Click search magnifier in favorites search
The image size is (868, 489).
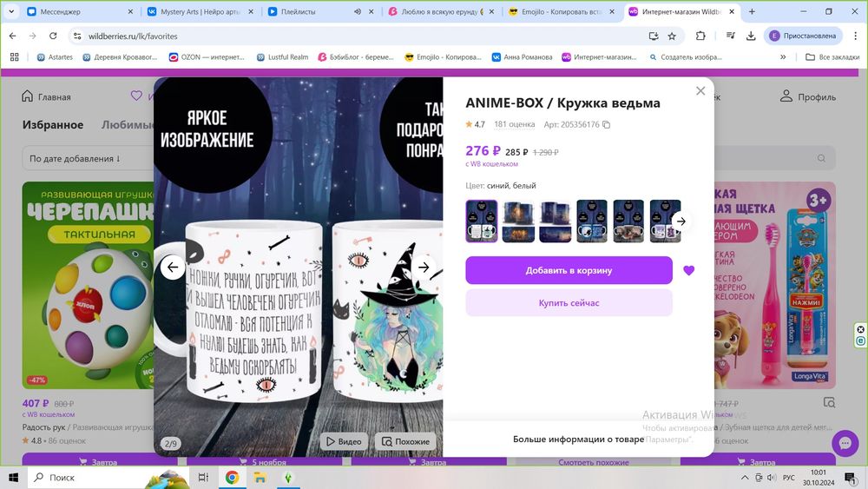coord(821,158)
